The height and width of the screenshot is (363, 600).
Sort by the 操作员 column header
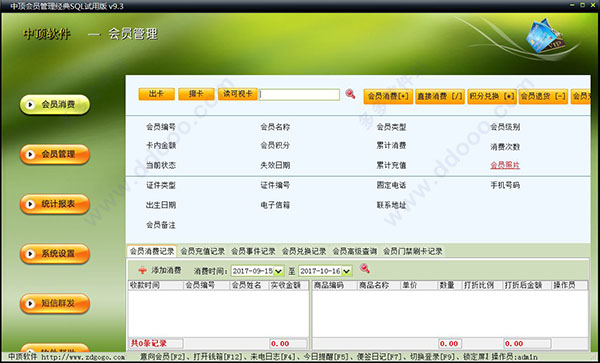[569, 285]
